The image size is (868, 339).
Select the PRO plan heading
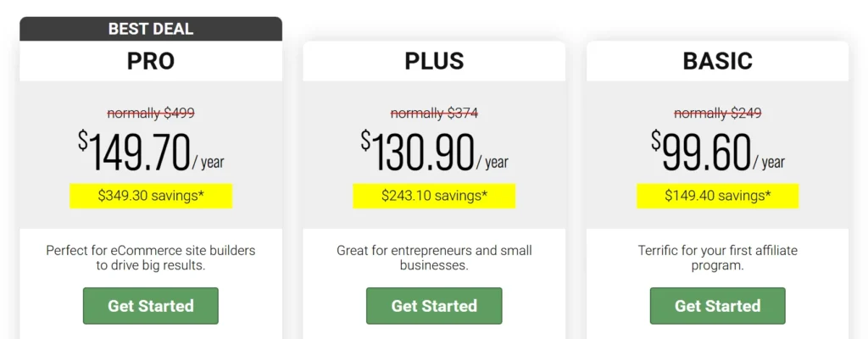tap(151, 61)
